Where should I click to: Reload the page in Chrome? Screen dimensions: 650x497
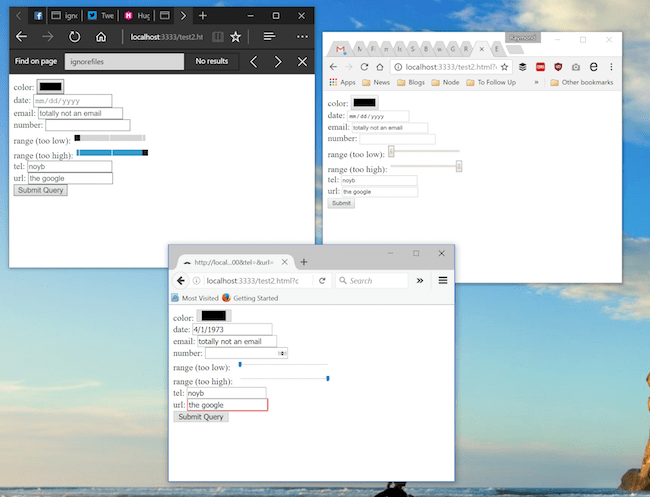[x=364, y=67]
